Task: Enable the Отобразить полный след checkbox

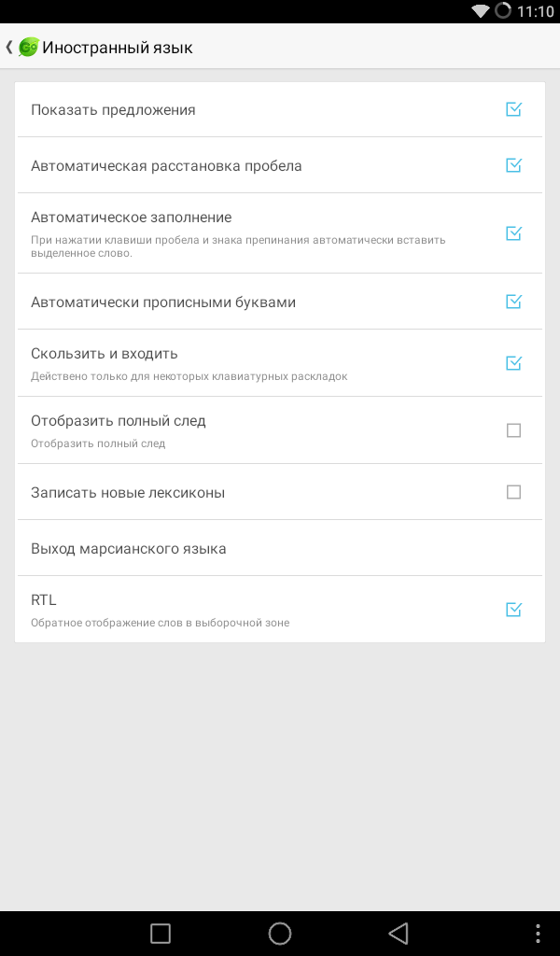Action: [x=513, y=430]
